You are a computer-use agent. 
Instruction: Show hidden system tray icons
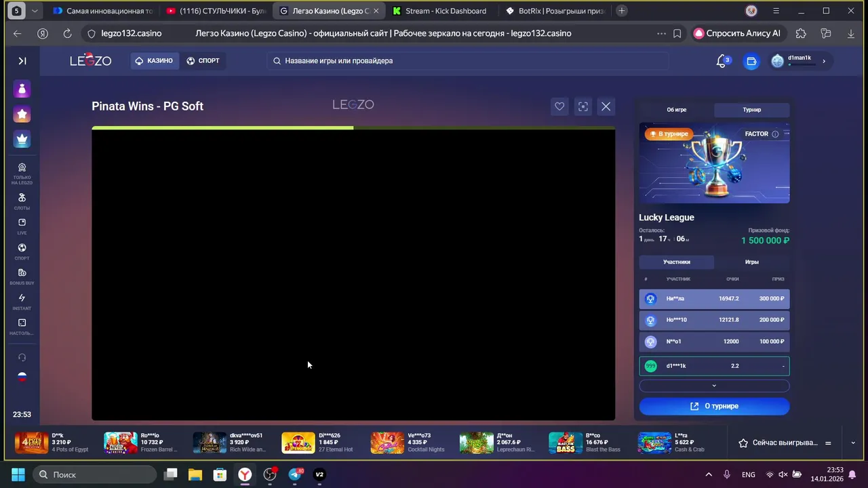click(709, 474)
